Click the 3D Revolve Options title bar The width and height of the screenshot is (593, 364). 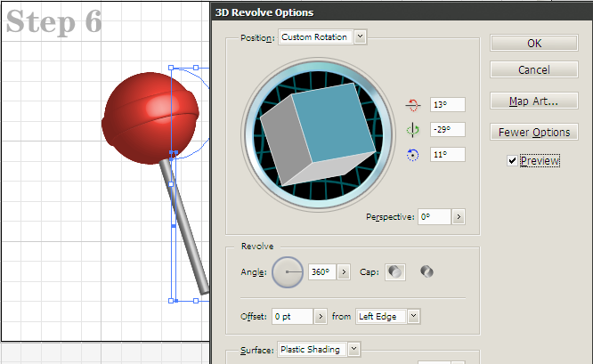click(402, 12)
